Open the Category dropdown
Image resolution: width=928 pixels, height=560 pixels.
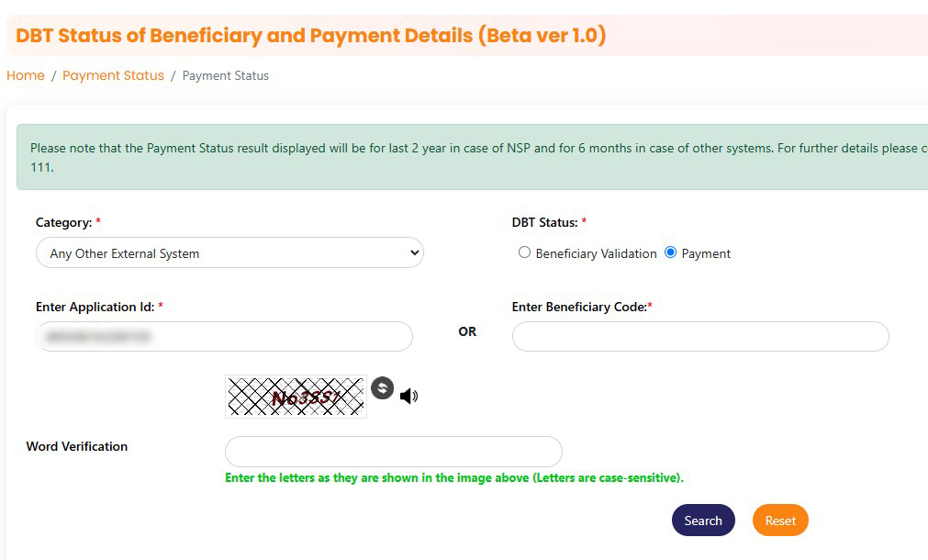(229, 253)
